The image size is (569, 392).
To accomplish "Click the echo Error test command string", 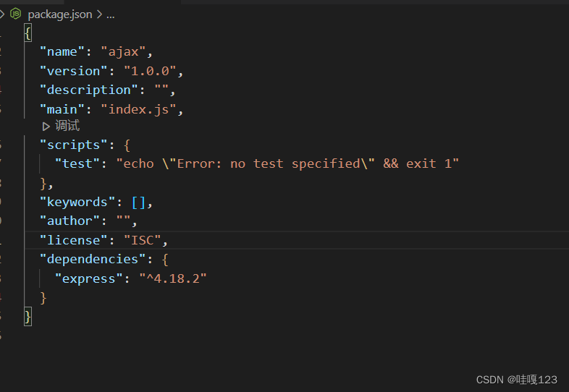I will pos(287,163).
